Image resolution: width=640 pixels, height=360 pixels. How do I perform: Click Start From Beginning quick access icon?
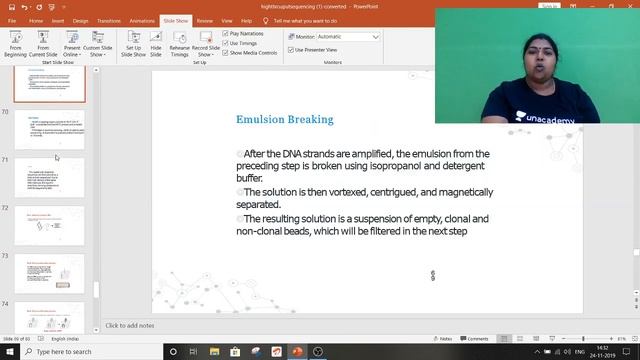pos(51,7)
